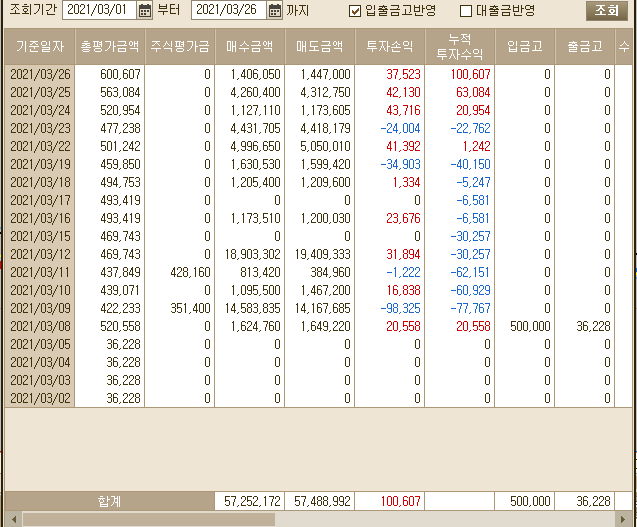Click the horizontal scrollbar thumb
637x527 pixels.
click(x=149, y=519)
